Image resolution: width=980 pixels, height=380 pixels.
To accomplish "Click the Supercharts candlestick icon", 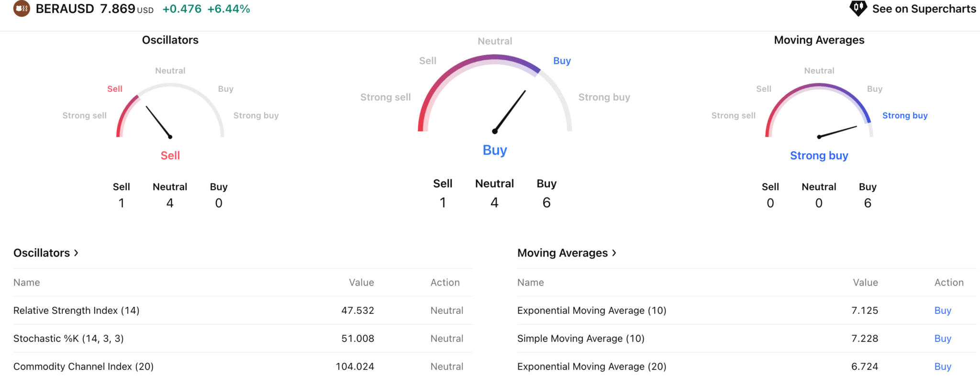I will click(858, 8).
